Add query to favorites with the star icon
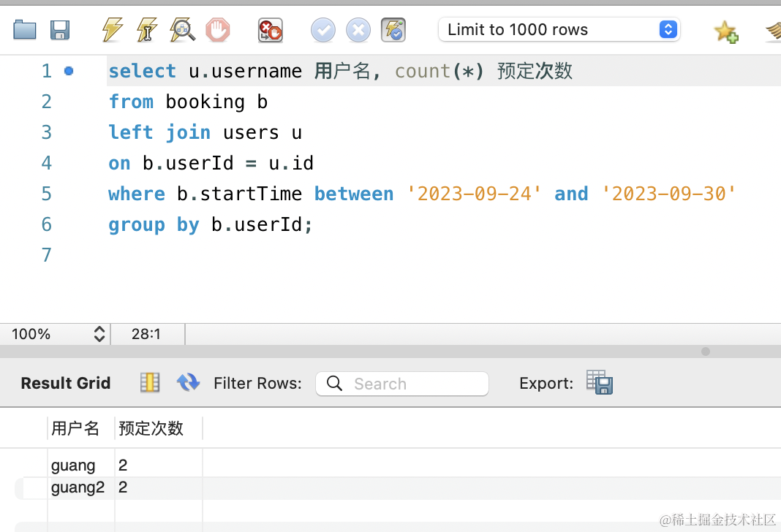This screenshot has height=532, width=781. coord(725,31)
